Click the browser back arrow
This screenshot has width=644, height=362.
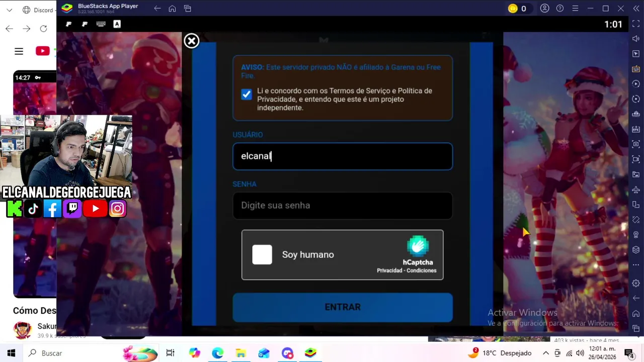pos(9,29)
